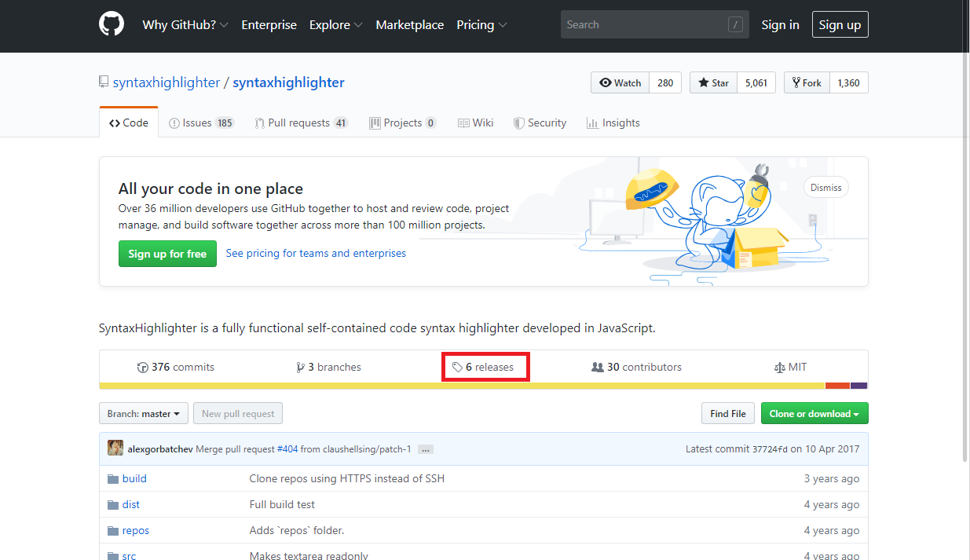
Task: Click the Sign up button in header
Action: tap(840, 24)
